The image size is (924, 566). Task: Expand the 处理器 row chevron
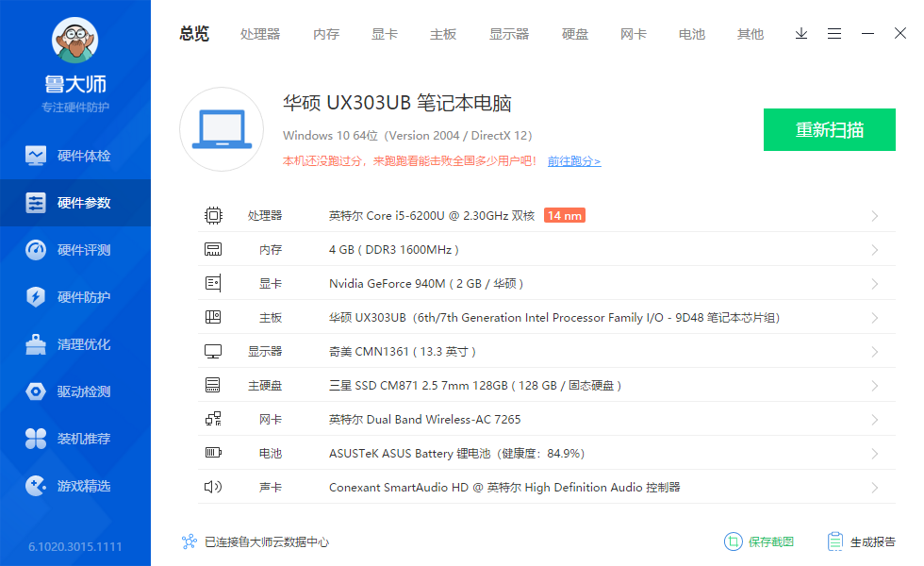pyautogui.click(x=875, y=216)
